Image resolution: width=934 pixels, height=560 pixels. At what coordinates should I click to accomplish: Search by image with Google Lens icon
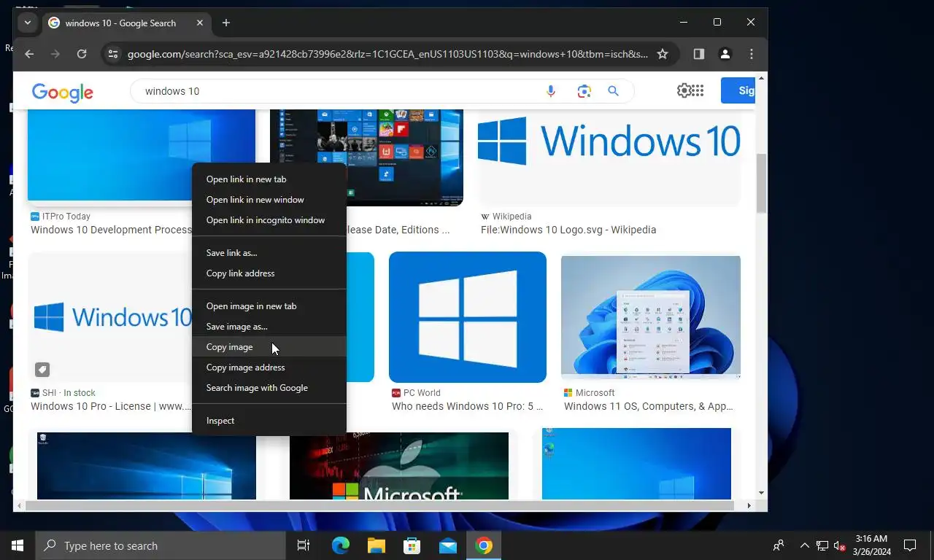point(584,91)
